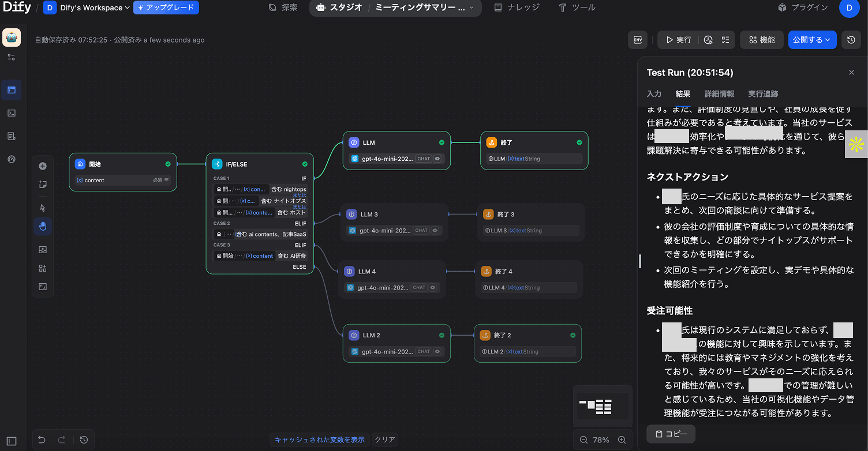
Task: Open run history clock icon beside 実行
Action: pos(708,40)
